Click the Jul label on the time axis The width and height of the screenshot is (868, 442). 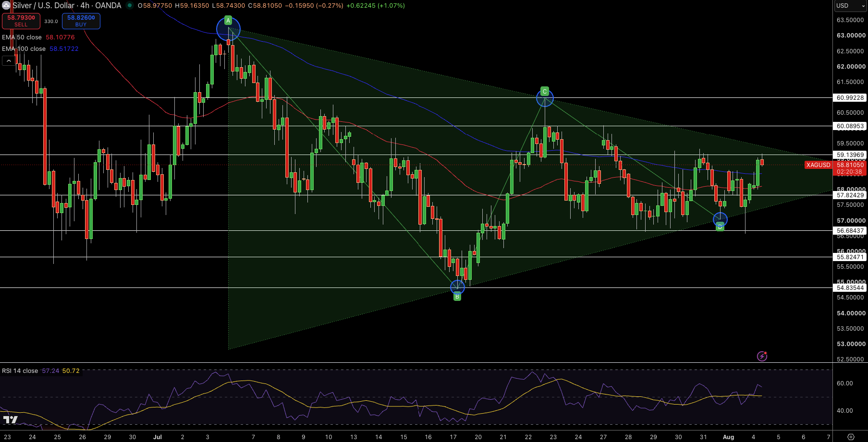(x=158, y=437)
